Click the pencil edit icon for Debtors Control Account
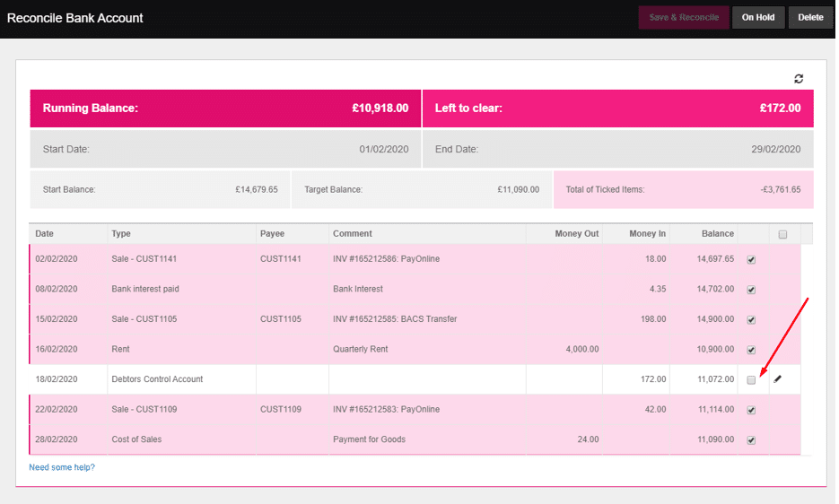 pos(778,379)
